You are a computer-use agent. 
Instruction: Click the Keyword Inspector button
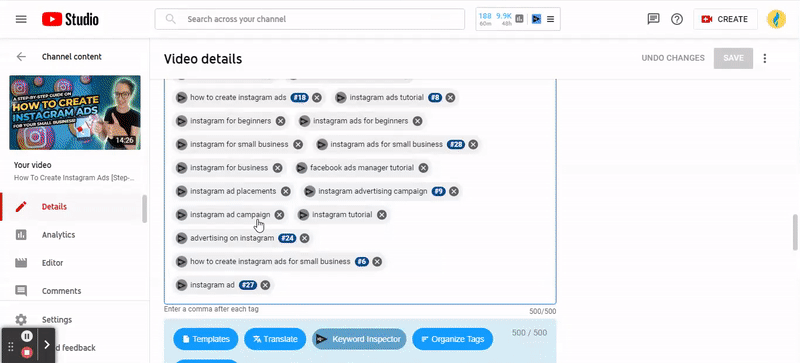[359, 339]
